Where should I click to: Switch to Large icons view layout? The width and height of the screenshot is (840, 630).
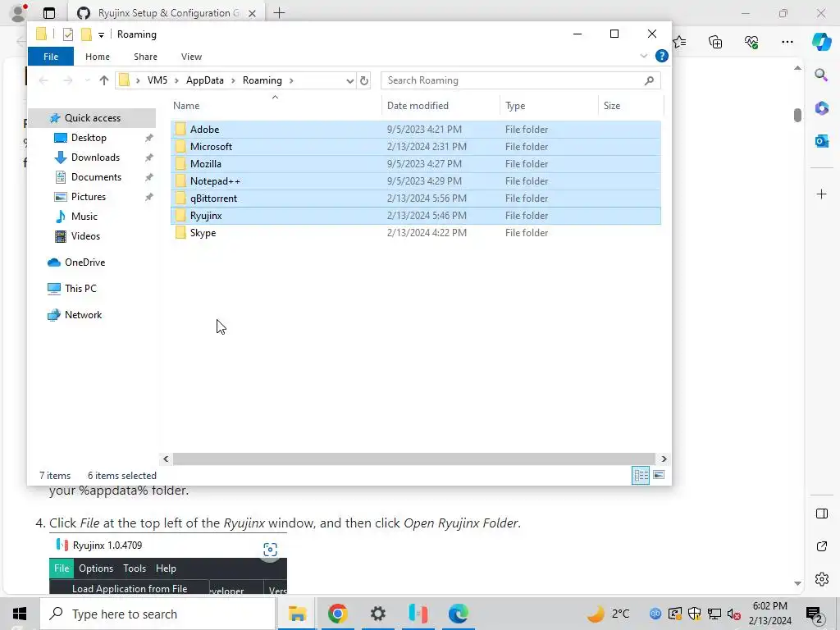(x=659, y=475)
